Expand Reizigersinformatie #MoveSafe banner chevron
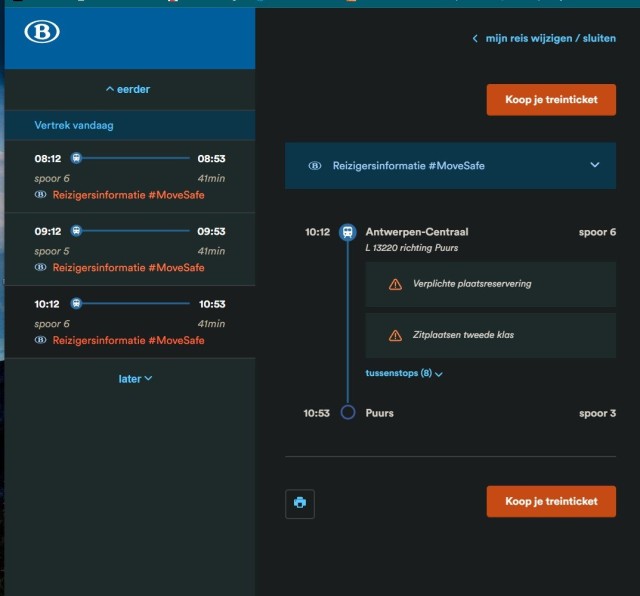Screen dimensions: 640x596 pos(594,165)
